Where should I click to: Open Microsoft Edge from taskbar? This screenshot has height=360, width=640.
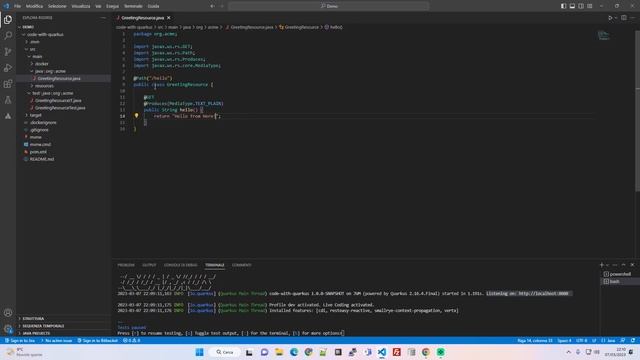[294, 352]
